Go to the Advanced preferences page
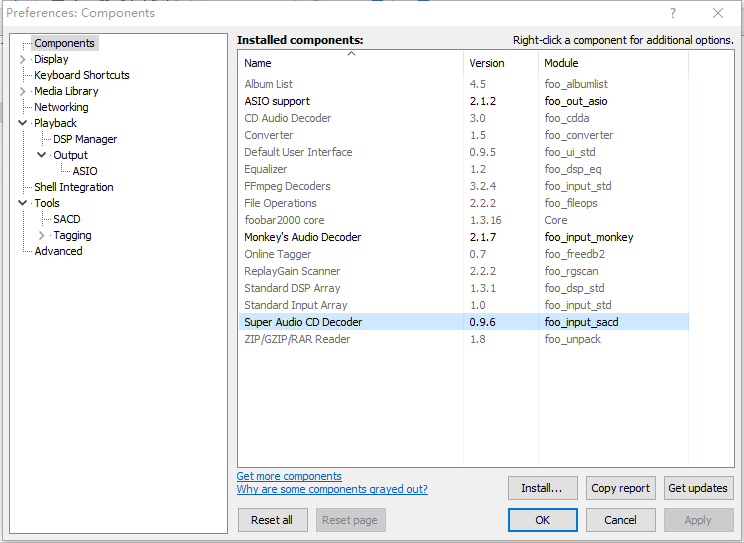The image size is (744, 543). (58, 251)
